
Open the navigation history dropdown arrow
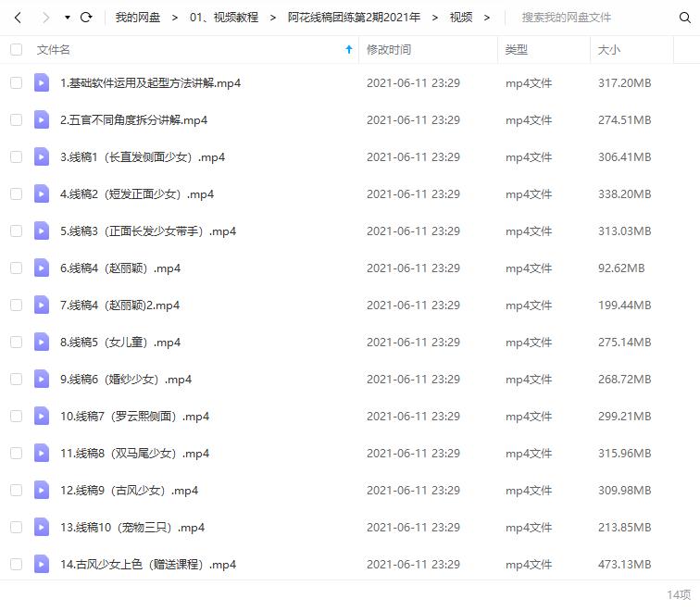(68, 18)
